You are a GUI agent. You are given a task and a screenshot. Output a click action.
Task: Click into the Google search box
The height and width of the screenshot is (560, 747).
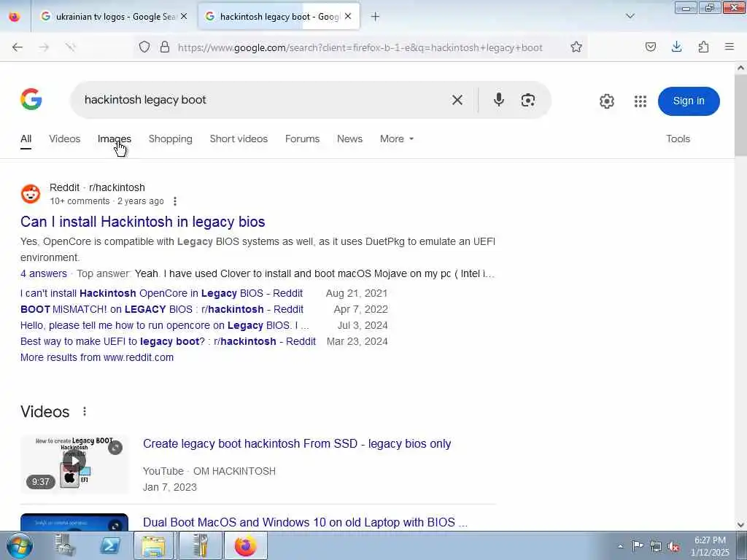coord(262,100)
